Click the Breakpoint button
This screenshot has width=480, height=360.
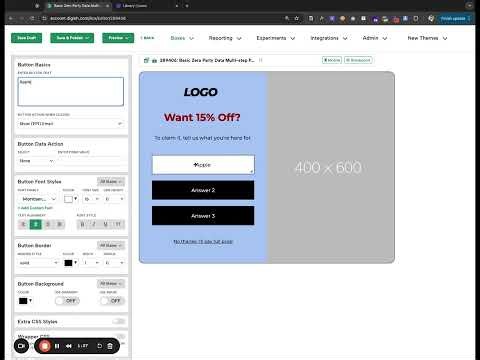pyautogui.click(x=358, y=60)
